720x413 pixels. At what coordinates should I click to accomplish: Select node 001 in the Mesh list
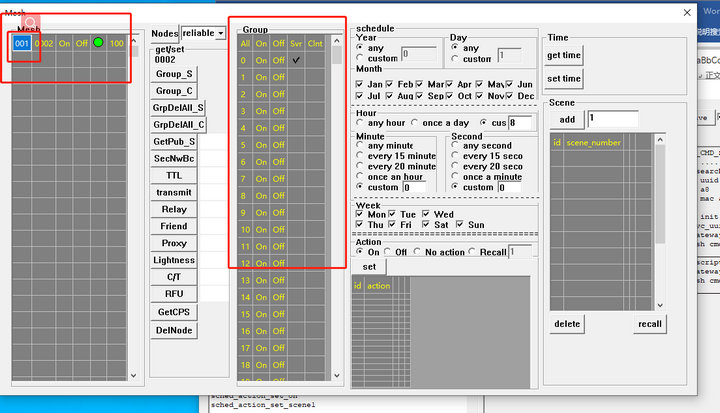(22, 43)
